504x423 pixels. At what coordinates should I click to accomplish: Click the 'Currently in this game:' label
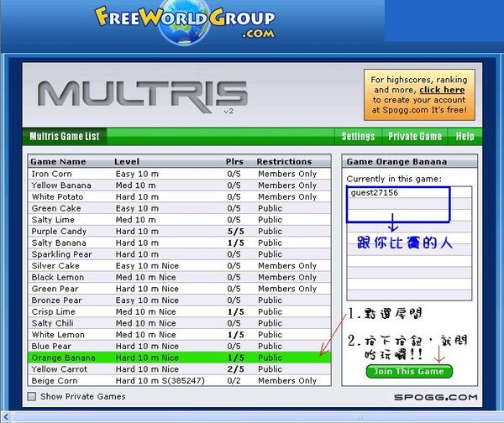[394, 179]
